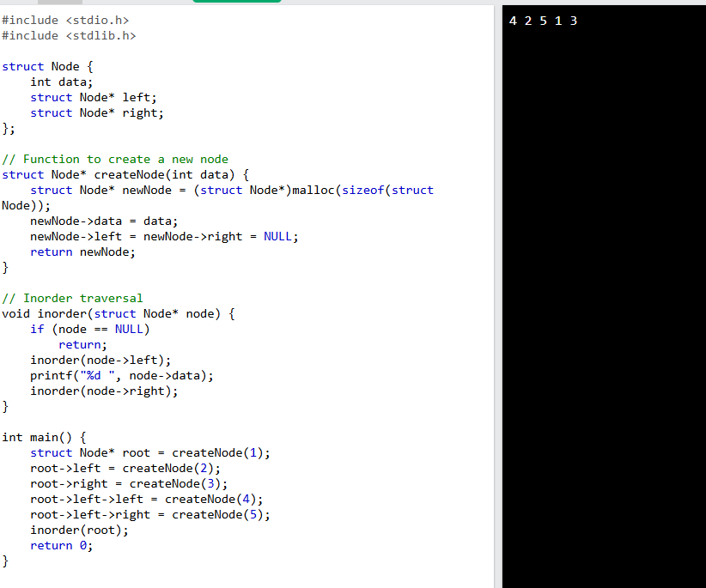Click the "#include <stdio.h>" line
The image size is (706, 588).
65,21
